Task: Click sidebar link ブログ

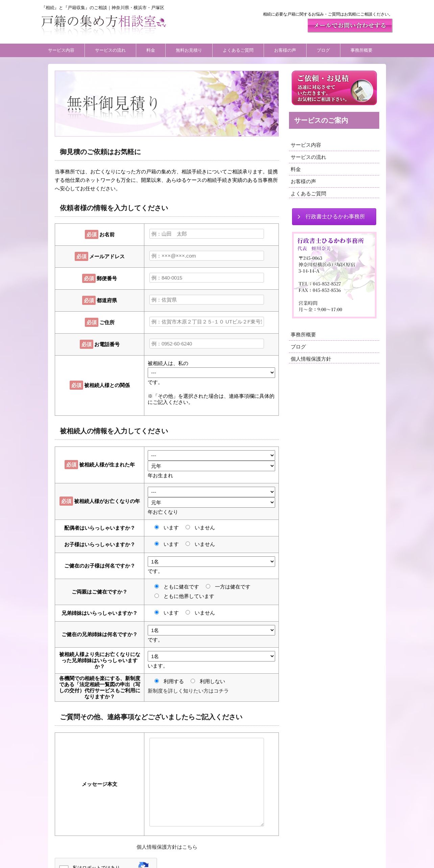Action: 298,347
